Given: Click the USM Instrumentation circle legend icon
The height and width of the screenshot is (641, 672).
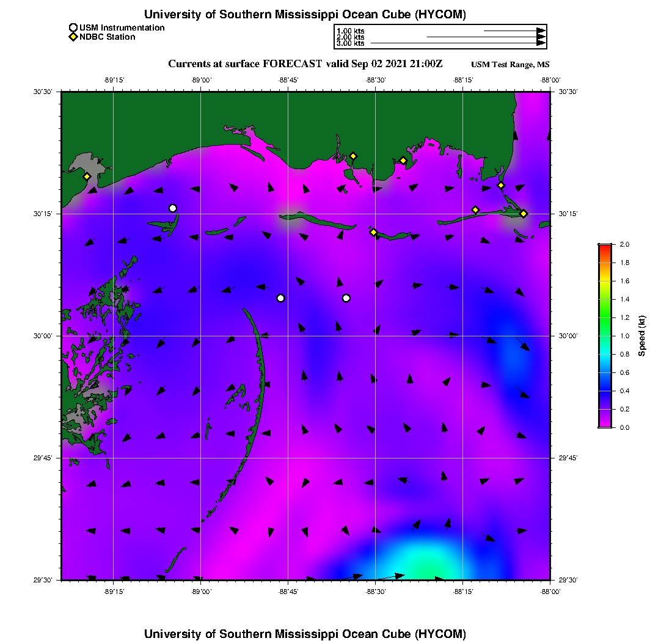Looking at the screenshot, I should tap(73, 28).
